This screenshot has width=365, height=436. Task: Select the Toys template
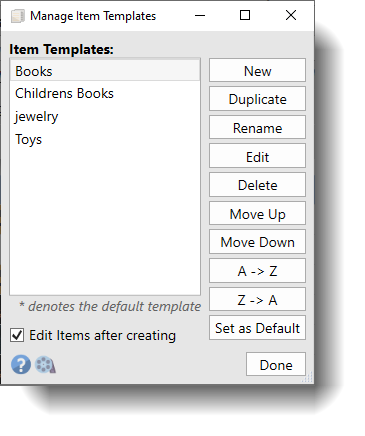click(x=105, y=139)
